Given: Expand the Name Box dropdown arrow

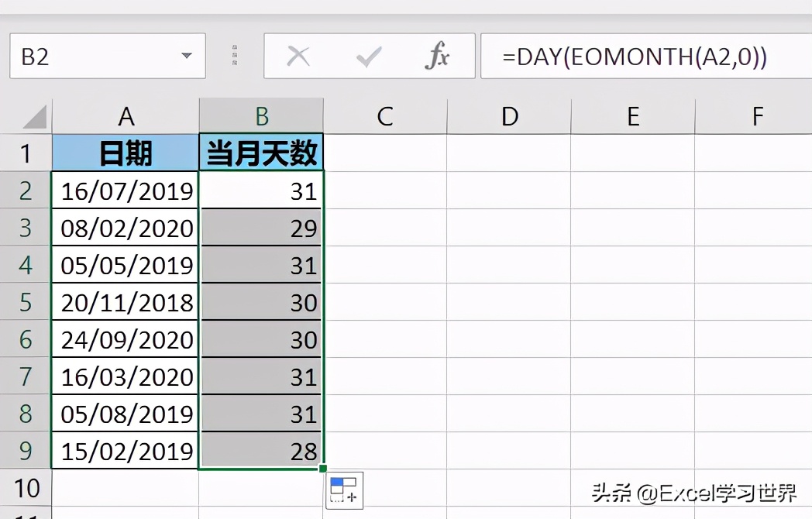Looking at the screenshot, I should (186, 56).
